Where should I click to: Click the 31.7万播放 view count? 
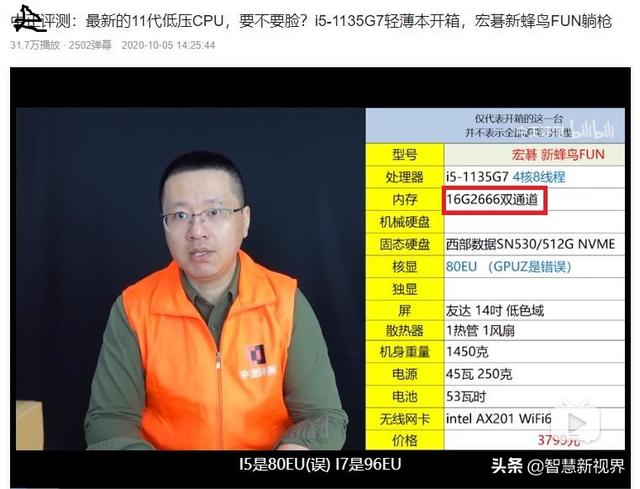pyautogui.click(x=35, y=45)
